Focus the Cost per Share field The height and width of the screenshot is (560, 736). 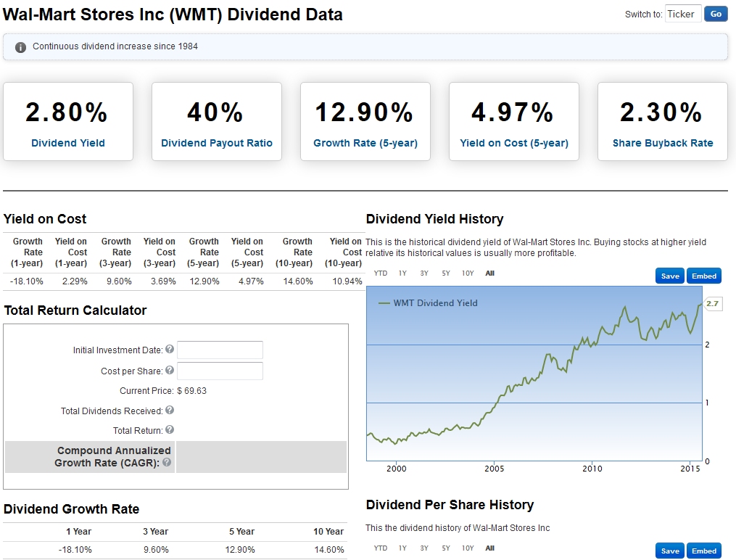click(220, 371)
